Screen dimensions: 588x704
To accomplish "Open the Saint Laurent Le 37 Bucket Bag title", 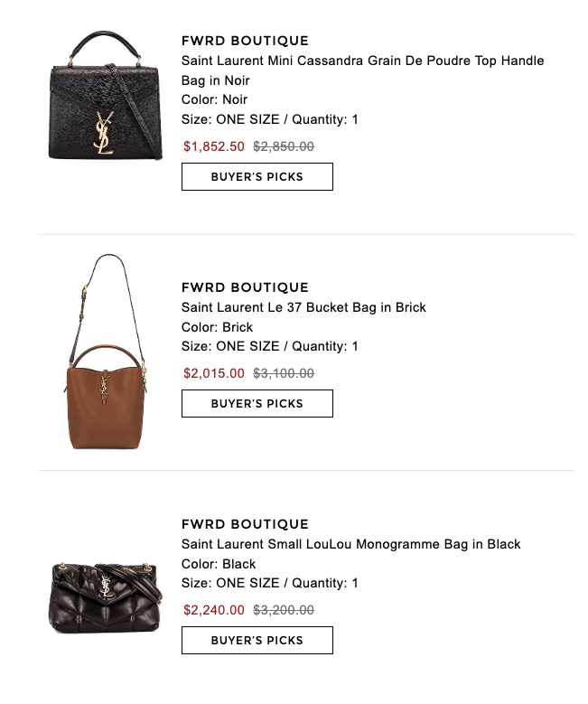I will pyautogui.click(x=303, y=307).
